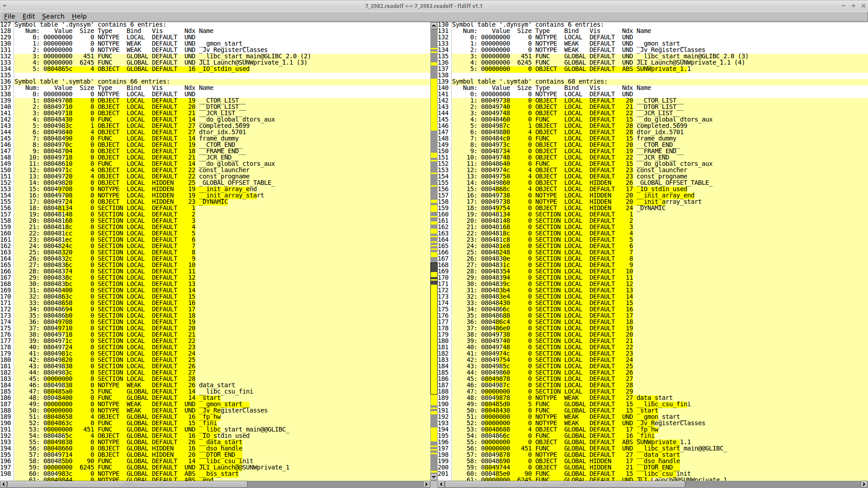Click the dark position thumb in center diff bar
Image resolution: width=868 pixels, height=488 pixels.
tap(434, 267)
